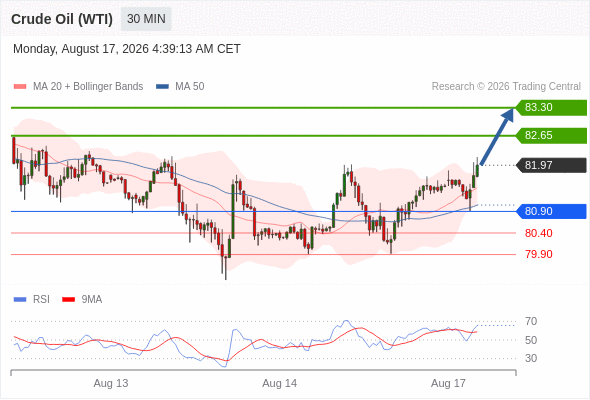Click the red 79.90 support label
Viewport: 590px width, 400px height.
pyautogui.click(x=538, y=254)
